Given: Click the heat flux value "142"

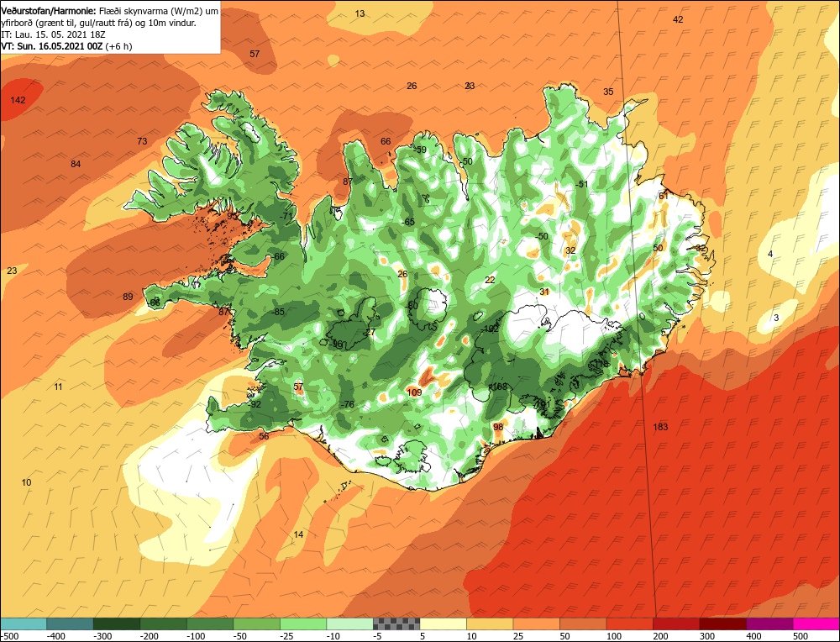Looking at the screenshot, I should point(18,100).
